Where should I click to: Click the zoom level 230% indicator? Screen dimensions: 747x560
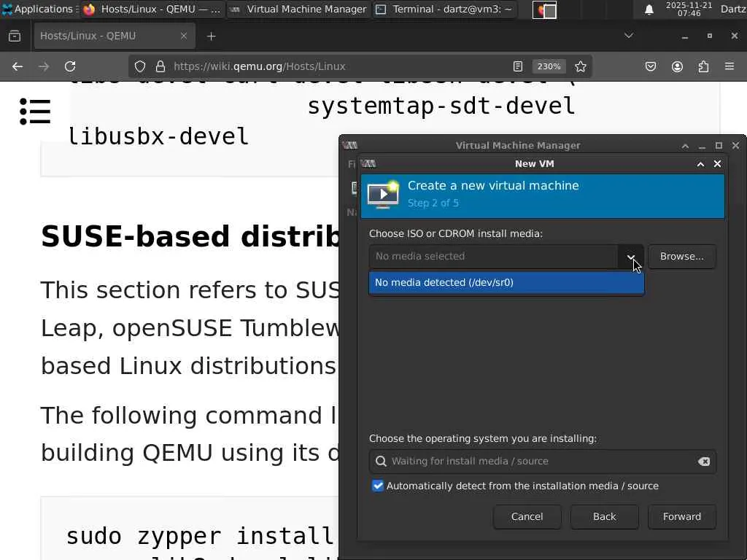pyautogui.click(x=549, y=66)
